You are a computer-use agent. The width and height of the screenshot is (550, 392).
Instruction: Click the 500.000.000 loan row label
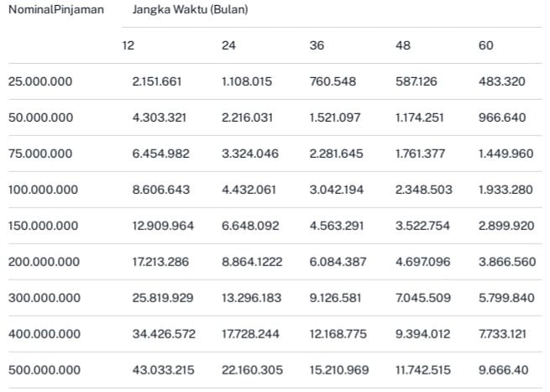[x=45, y=370]
